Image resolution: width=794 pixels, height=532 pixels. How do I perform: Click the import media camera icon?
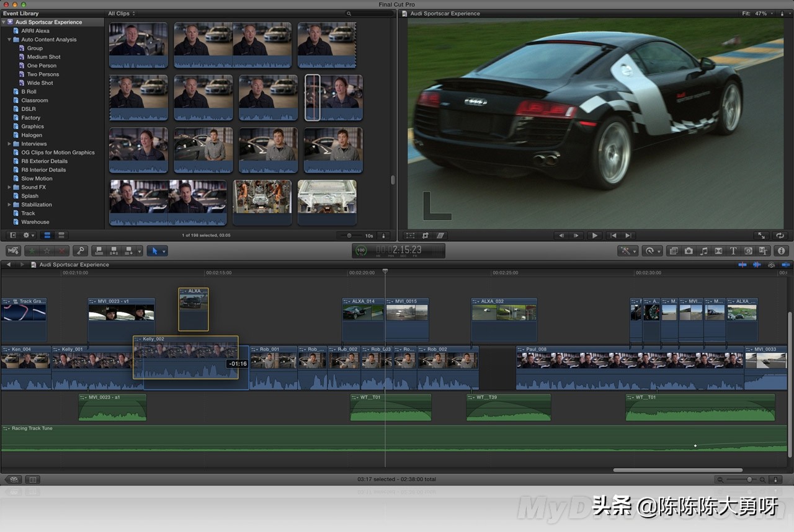(x=13, y=251)
